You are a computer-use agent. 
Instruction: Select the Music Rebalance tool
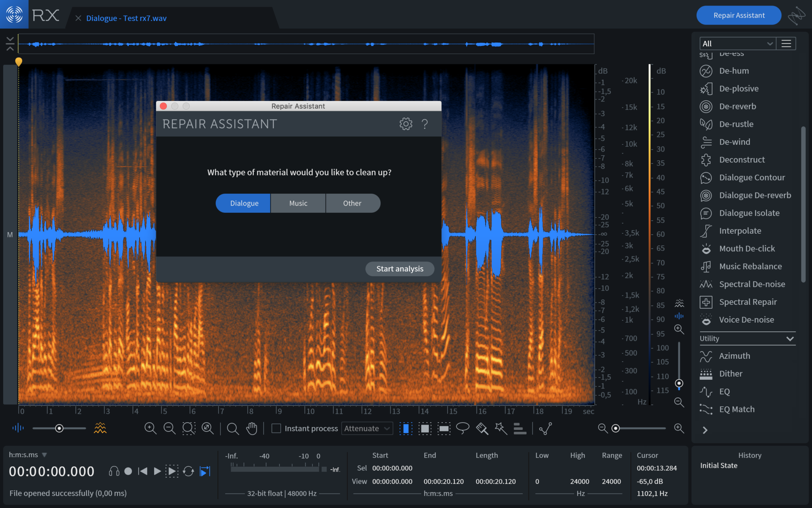pyautogui.click(x=751, y=266)
